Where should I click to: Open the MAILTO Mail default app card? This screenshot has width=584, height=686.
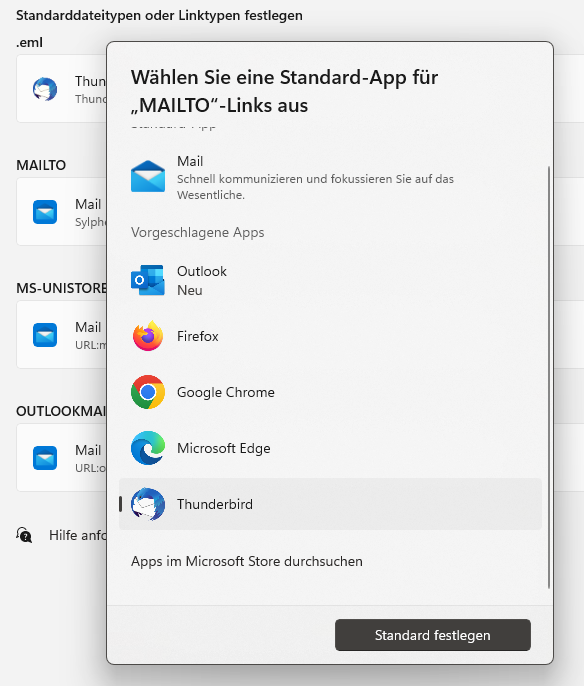(x=61, y=212)
